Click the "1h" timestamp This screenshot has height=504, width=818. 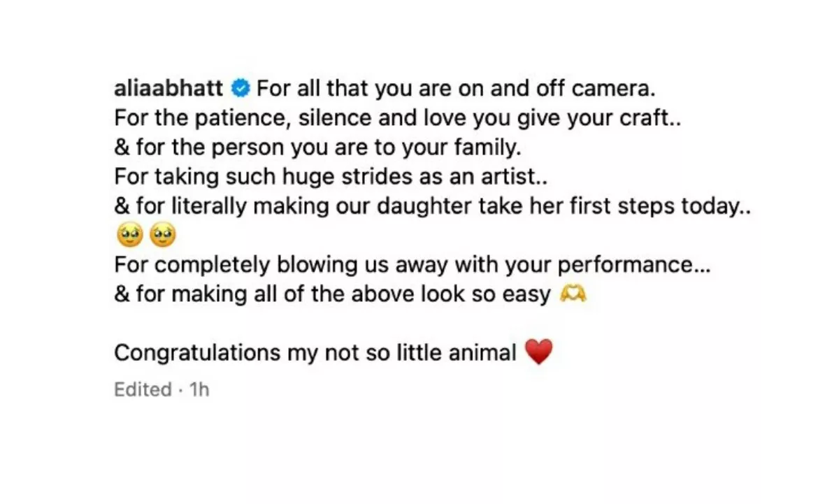click(199, 389)
